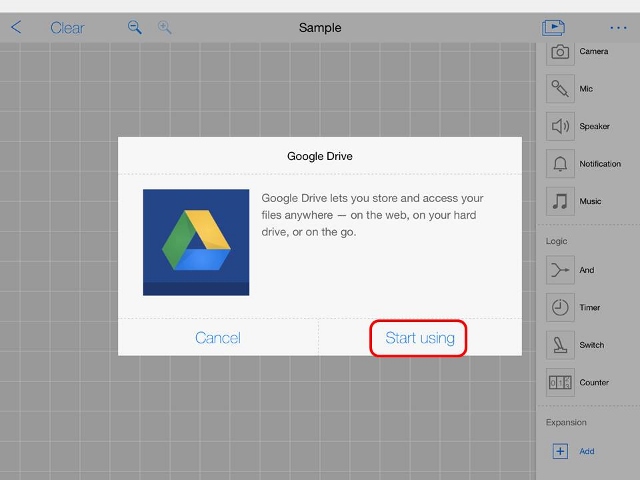Zoom in with the magnifier plus icon
The image size is (640, 480).
coord(164,27)
